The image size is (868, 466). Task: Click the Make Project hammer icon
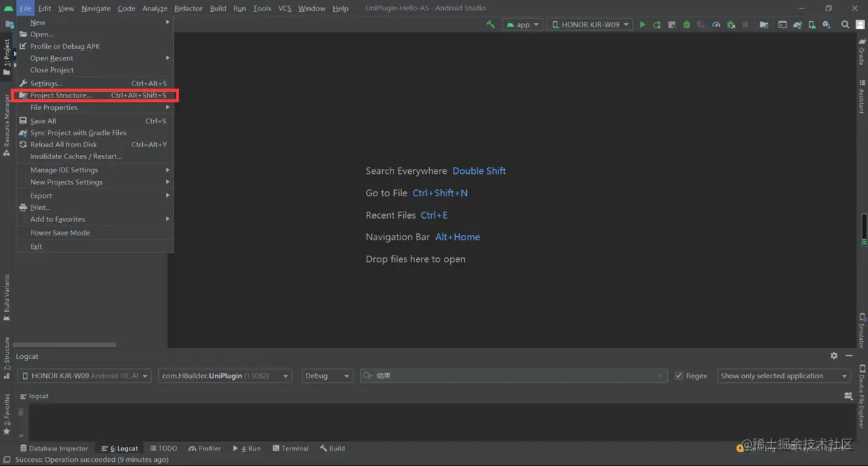(490, 25)
